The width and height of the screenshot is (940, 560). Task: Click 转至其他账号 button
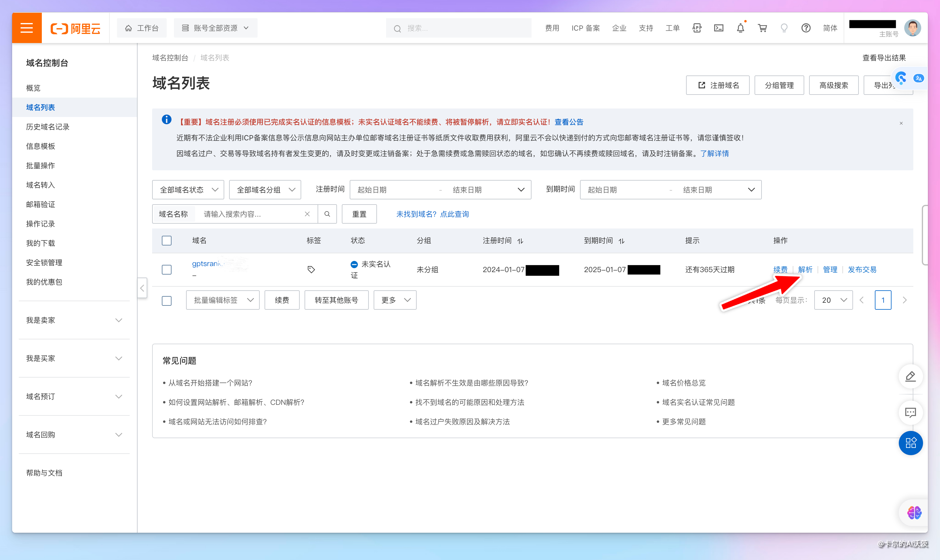click(x=336, y=300)
